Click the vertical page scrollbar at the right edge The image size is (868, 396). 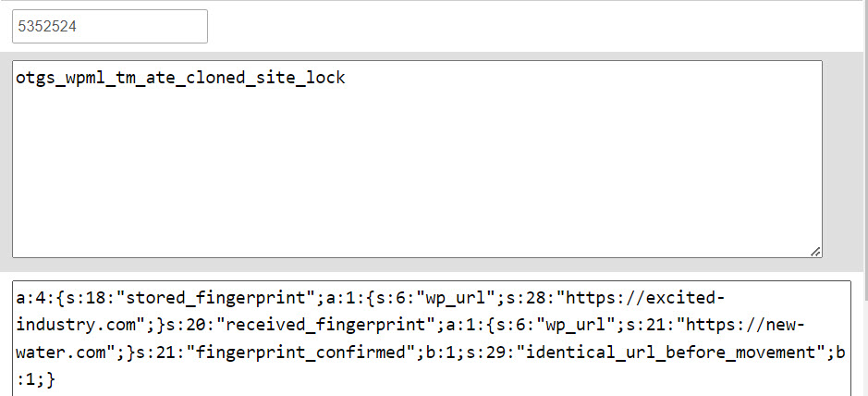(x=864, y=198)
